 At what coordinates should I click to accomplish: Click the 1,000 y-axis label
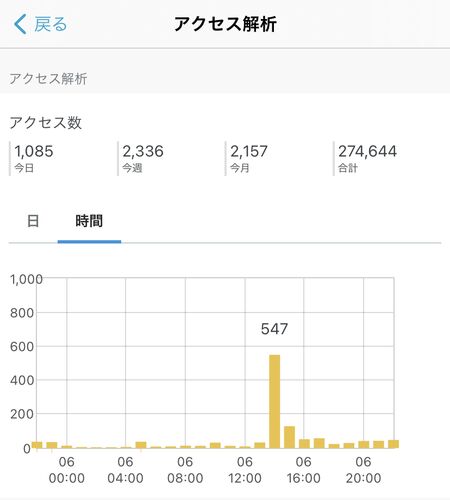(x=26, y=279)
